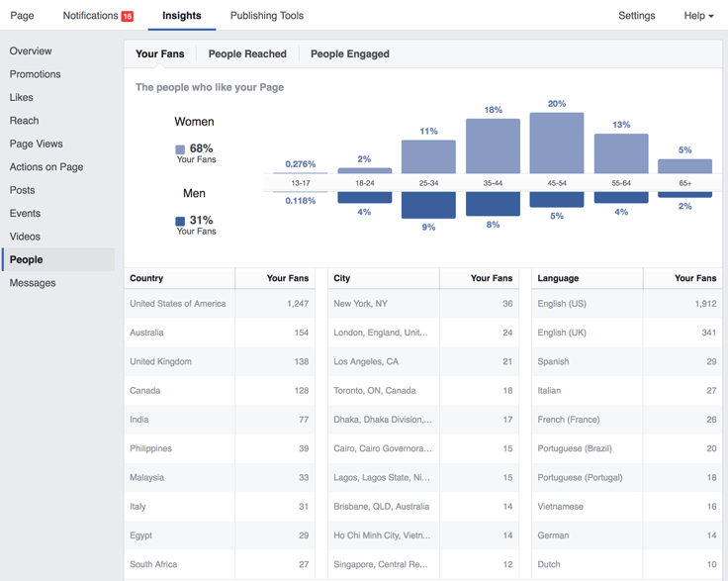Click the women 18-24 bar at 2%

click(364, 171)
